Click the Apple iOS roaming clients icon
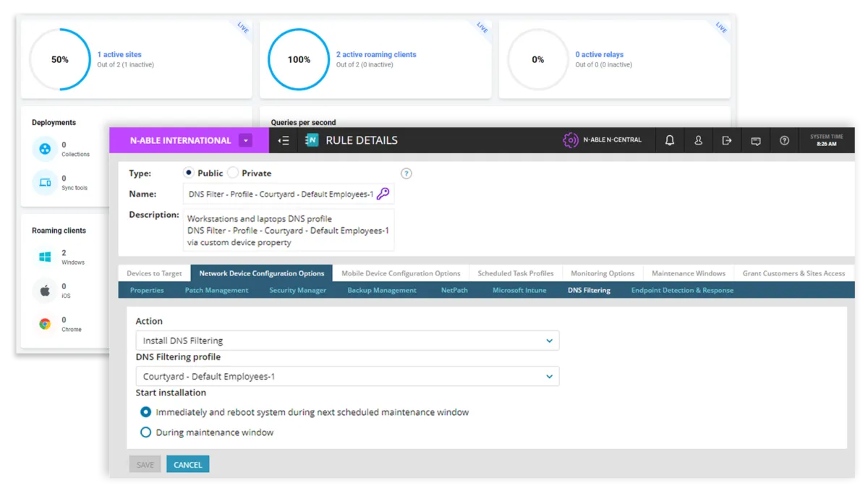This screenshot has height=488, width=868. pos(45,291)
